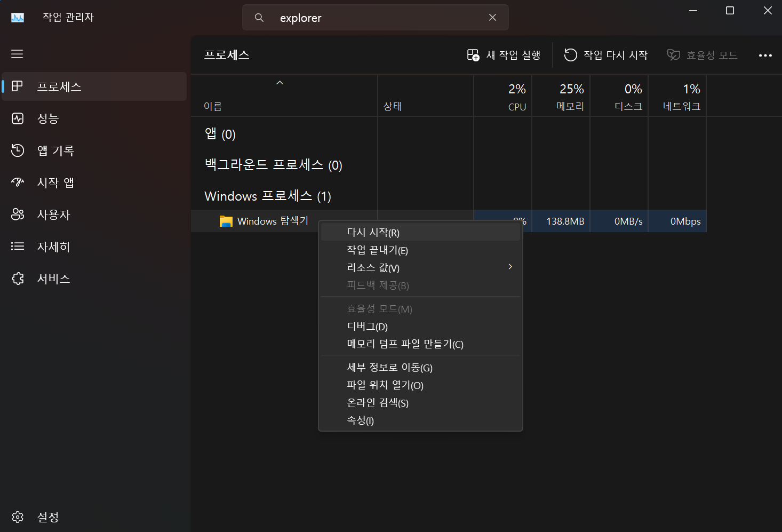Choose 메모리 덤프 파일 만들기(C)
This screenshot has height=532, width=782.
tap(420, 344)
